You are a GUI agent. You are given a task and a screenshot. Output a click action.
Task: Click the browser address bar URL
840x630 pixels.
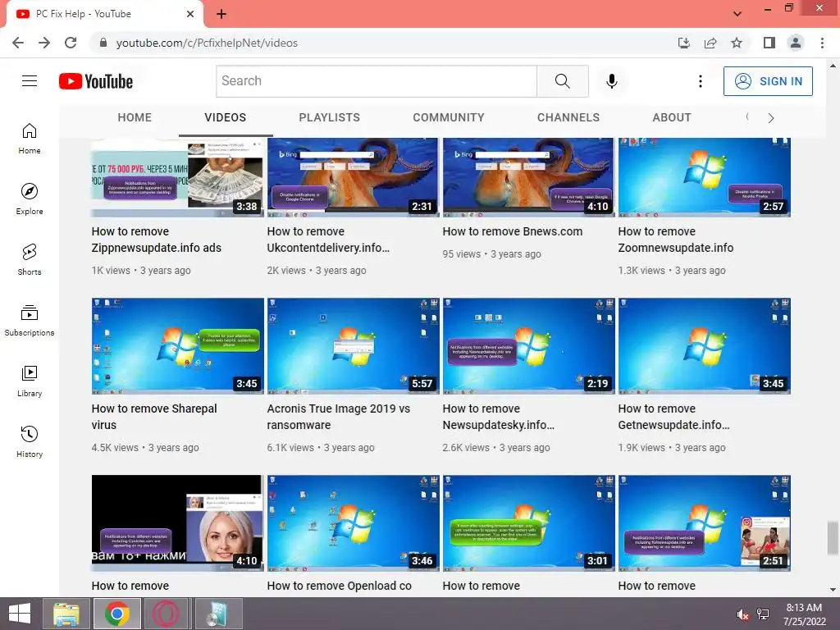pyautogui.click(x=207, y=43)
